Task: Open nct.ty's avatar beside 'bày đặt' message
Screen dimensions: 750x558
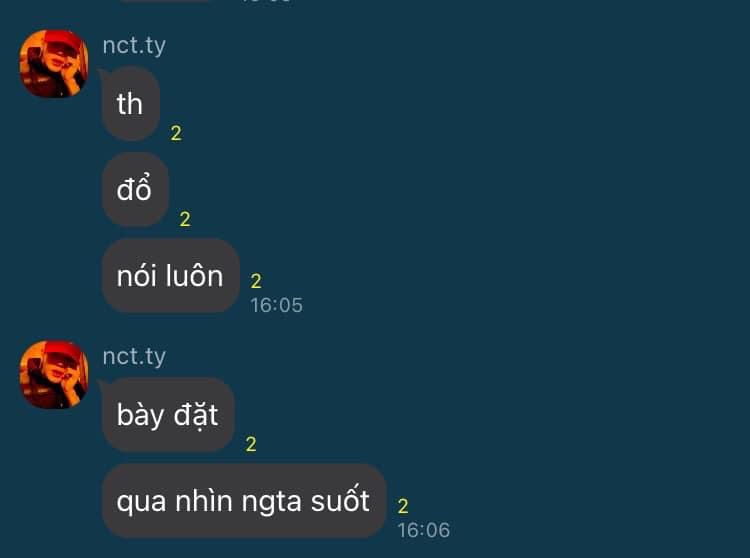Action: (54, 374)
